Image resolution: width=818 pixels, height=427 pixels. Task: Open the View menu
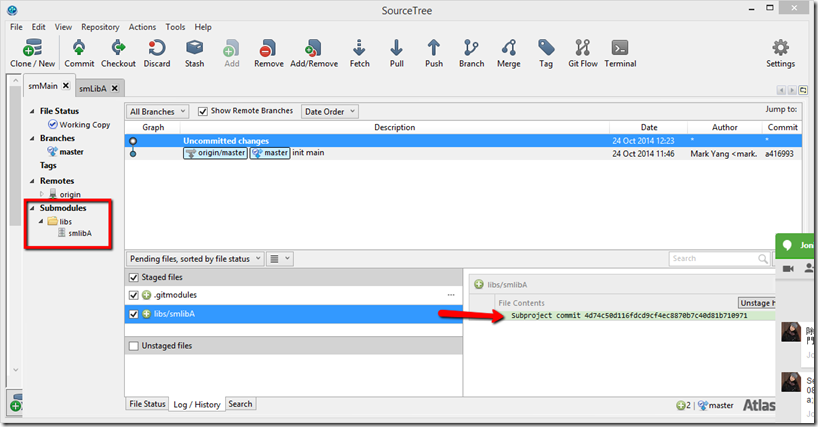pyautogui.click(x=63, y=27)
